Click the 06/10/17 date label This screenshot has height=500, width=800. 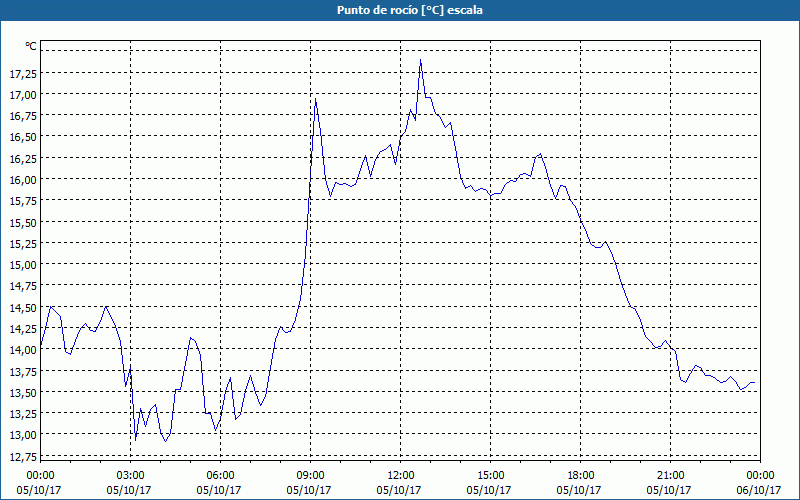click(759, 490)
